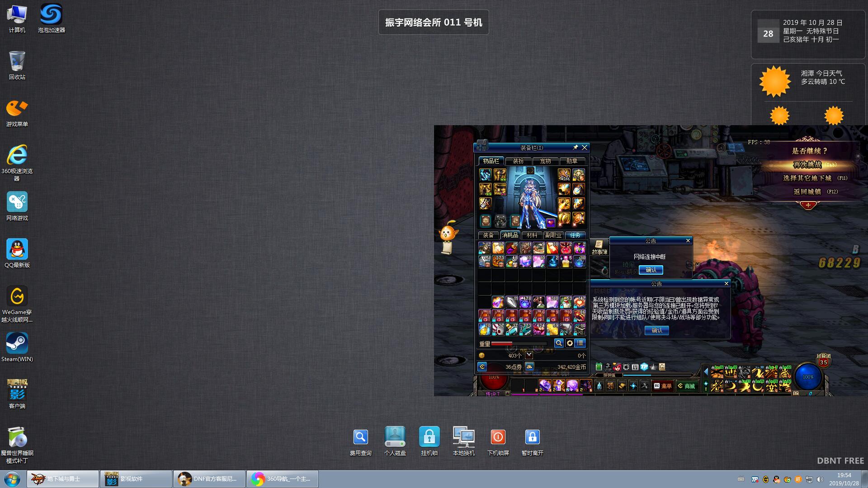Click the inventory sort list button
868x488 pixels.
[x=580, y=343]
